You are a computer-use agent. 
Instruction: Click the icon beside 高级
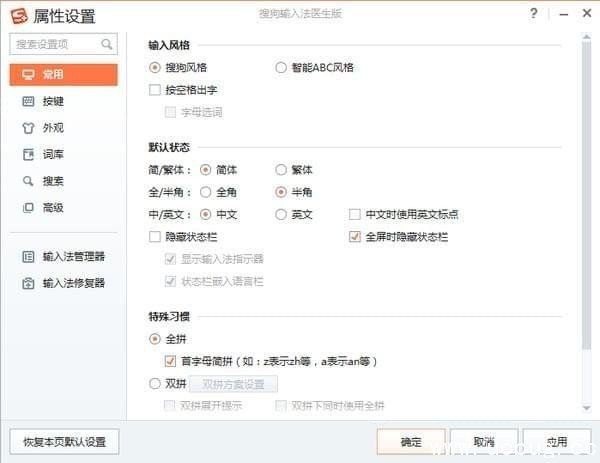(x=28, y=208)
